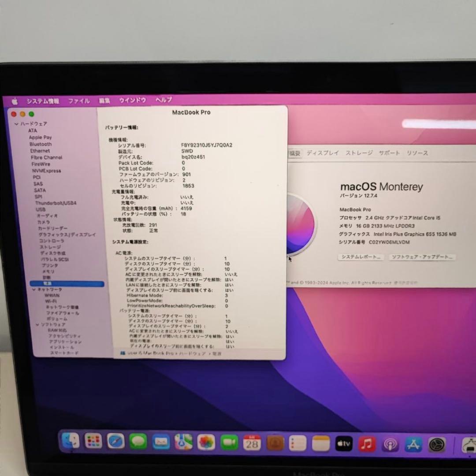Select グラフィックス/ディスプレイ in the sidebar
The width and height of the screenshot is (476, 476).
[67, 234]
